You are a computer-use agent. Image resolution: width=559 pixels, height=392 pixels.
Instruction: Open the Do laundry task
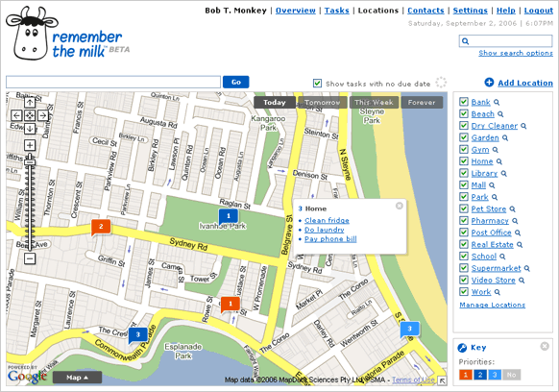click(325, 230)
